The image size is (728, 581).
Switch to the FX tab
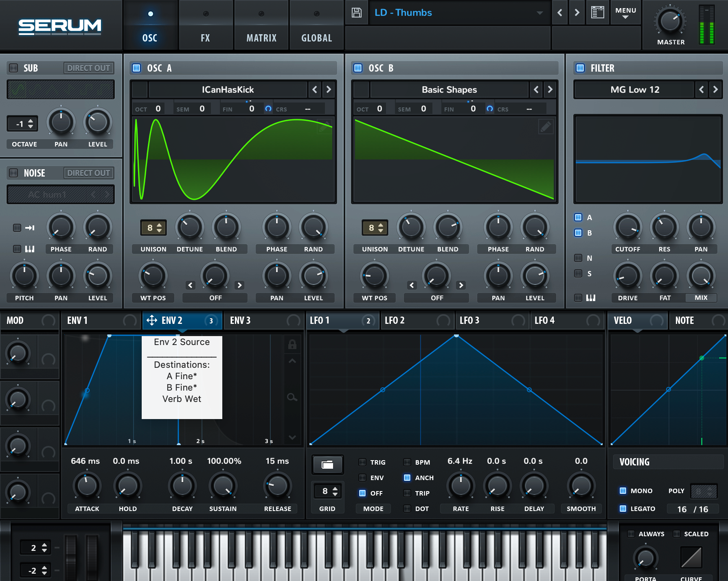[x=206, y=25]
